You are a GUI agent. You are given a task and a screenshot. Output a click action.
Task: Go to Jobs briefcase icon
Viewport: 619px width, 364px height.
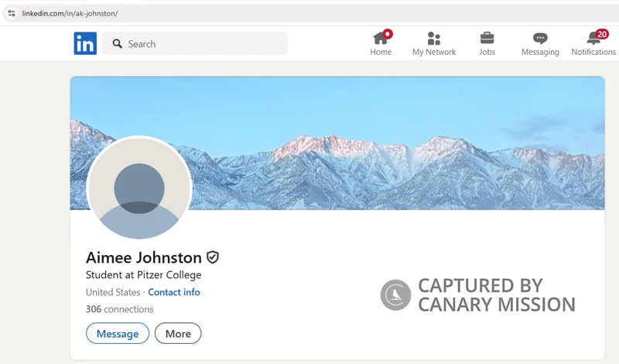coord(487,38)
